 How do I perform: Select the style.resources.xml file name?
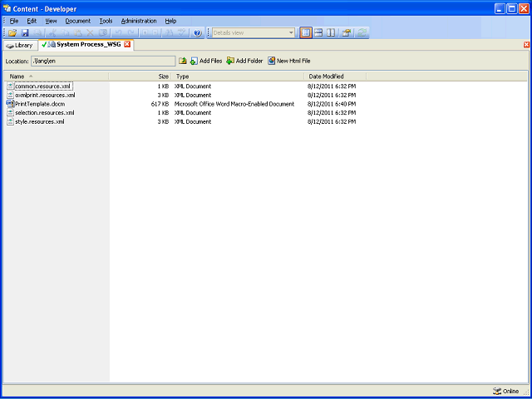[40, 122]
